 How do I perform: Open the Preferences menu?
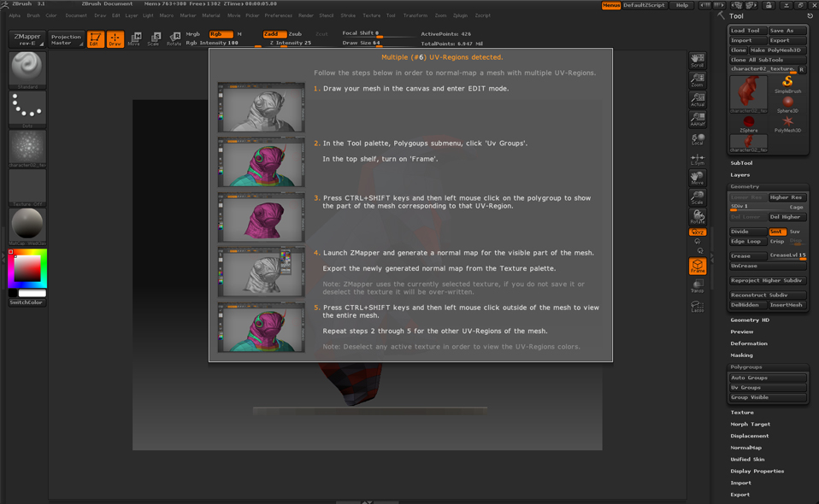click(x=279, y=15)
